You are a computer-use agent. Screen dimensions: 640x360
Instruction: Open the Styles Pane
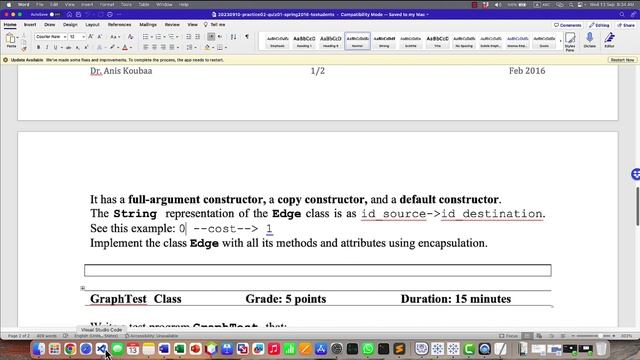[570, 42]
